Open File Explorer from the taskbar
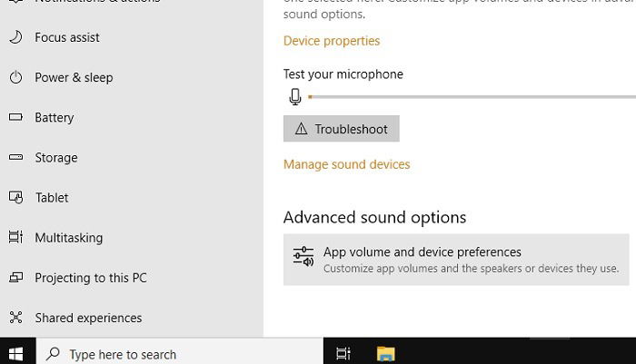 (x=385, y=354)
